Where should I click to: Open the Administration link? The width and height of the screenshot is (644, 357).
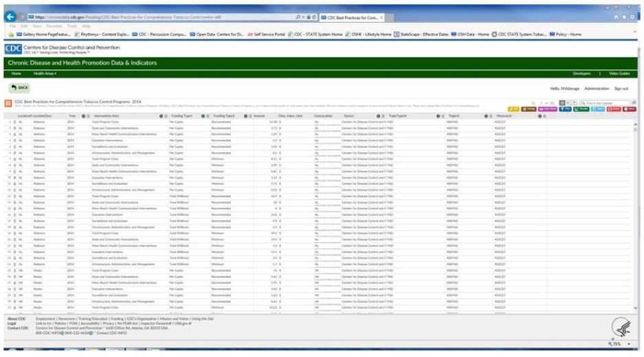pyautogui.click(x=597, y=88)
